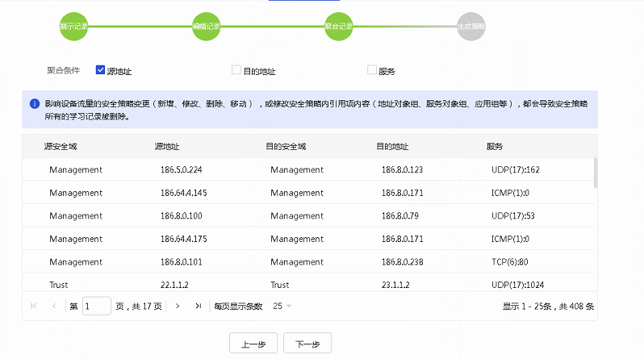Go to the next page arrow
Screen dimensions: 644x359
pyautogui.click(x=178, y=306)
